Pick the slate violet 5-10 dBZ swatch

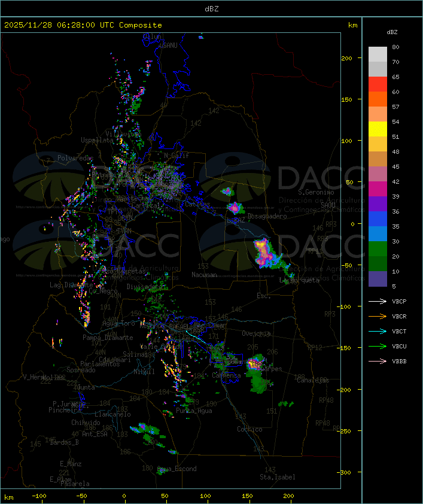pyautogui.click(x=378, y=279)
